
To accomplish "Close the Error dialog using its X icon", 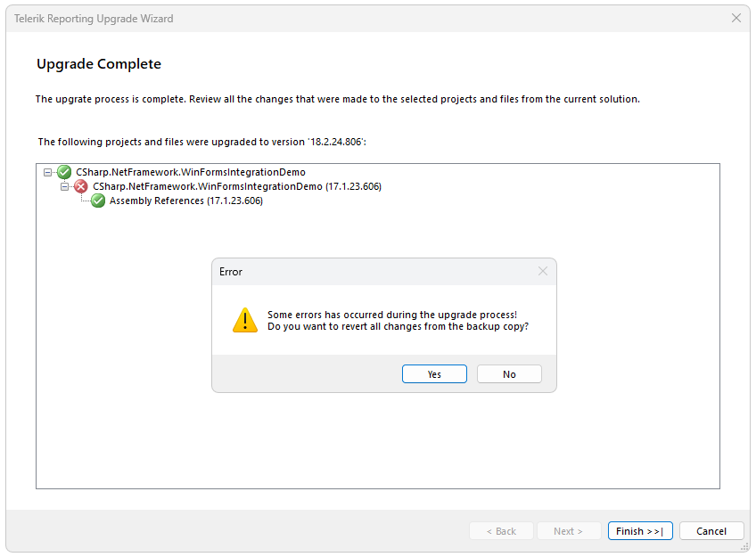I will pos(542,271).
